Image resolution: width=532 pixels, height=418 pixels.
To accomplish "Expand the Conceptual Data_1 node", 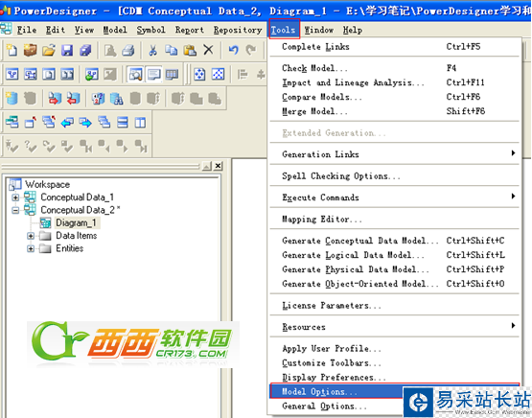I will click(x=15, y=197).
